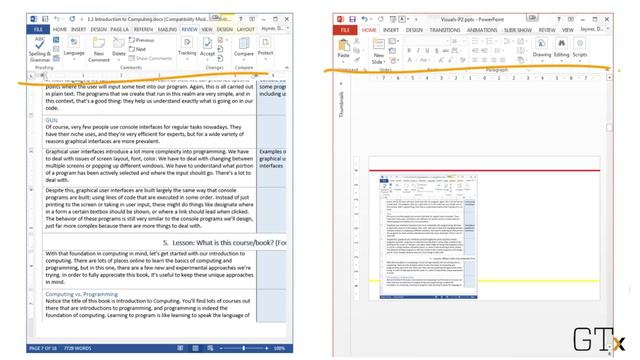Click PowerPoint font color icon
This screenshot has height=360, width=640.
[409, 60]
